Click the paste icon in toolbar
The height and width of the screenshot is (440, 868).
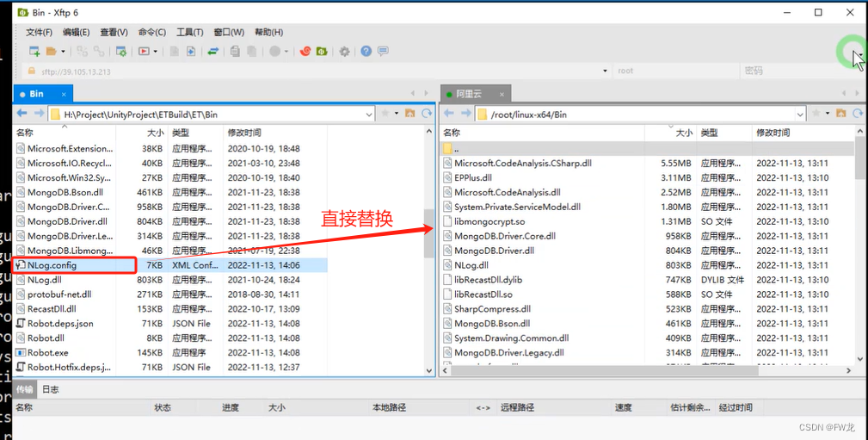pyautogui.click(x=251, y=52)
